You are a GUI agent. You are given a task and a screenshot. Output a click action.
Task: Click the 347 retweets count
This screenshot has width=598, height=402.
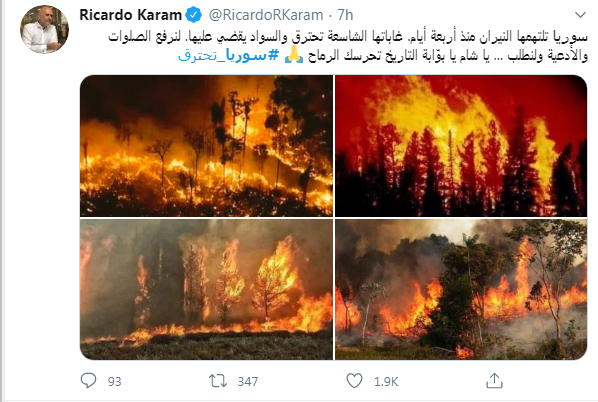[248, 381]
